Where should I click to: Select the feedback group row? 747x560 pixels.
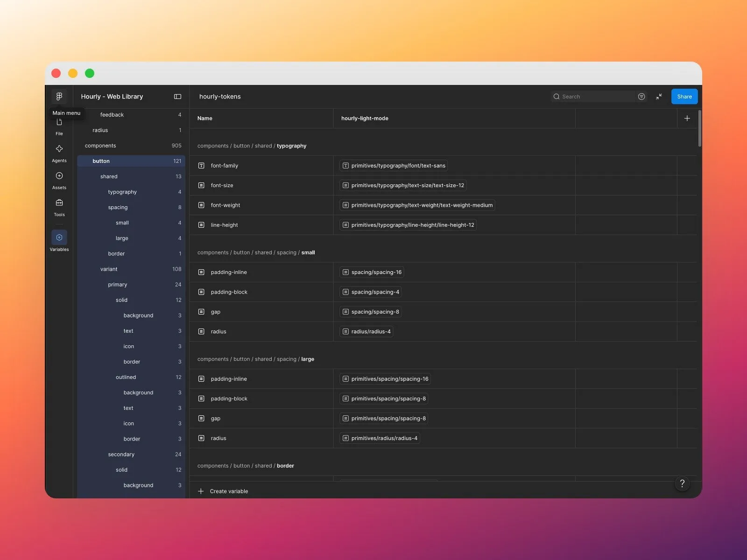coord(131,115)
